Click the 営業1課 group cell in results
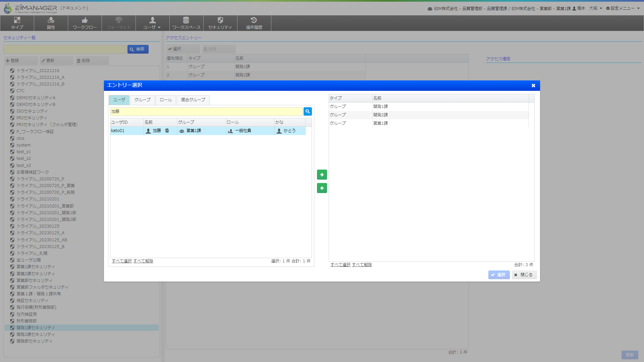The height and width of the screenshot is (362, 644). (201, 131)
